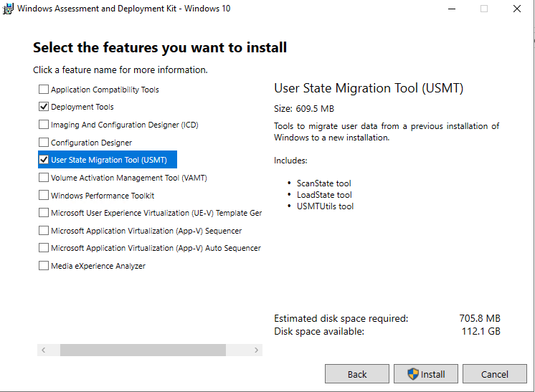Minimize the ADK setup window
Image resolution: width=535 pixels, height=392 pixels.
(452, 9)
